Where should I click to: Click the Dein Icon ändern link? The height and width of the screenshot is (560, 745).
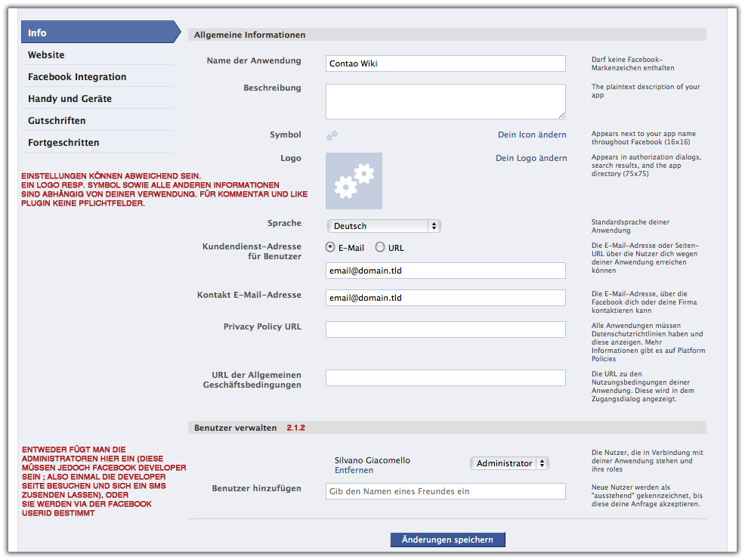click(x=531, y=135)
